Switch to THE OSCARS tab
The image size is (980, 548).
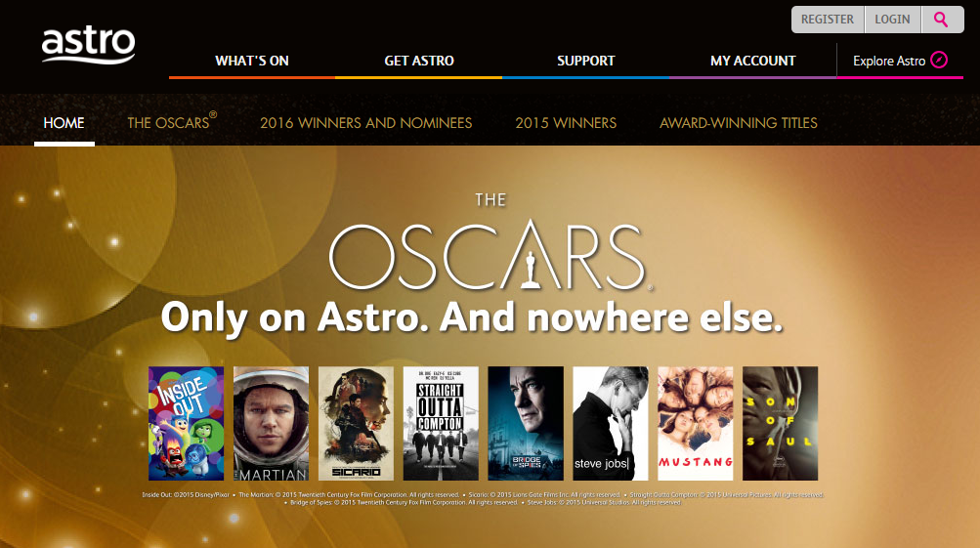tap(172, 122)
